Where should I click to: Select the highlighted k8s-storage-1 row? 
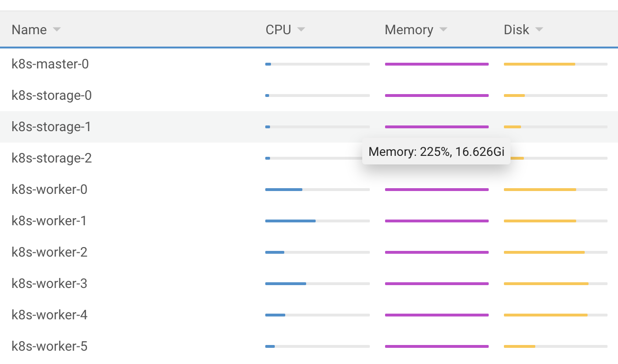tap(51, 126)
